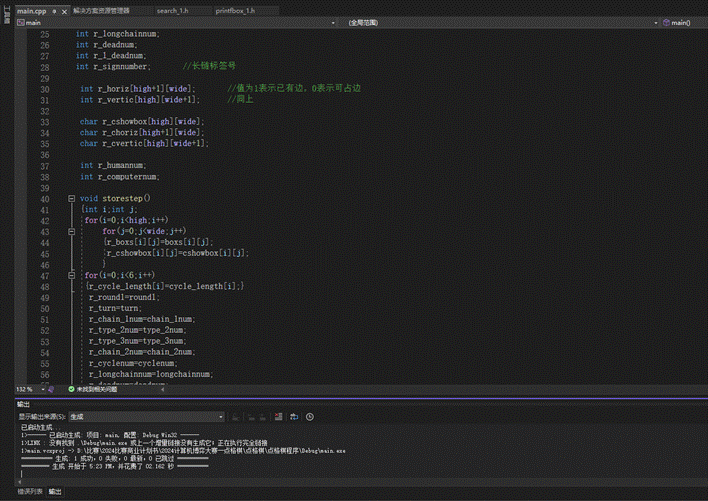Select the 输出 tab at bottom

point(55,492)
